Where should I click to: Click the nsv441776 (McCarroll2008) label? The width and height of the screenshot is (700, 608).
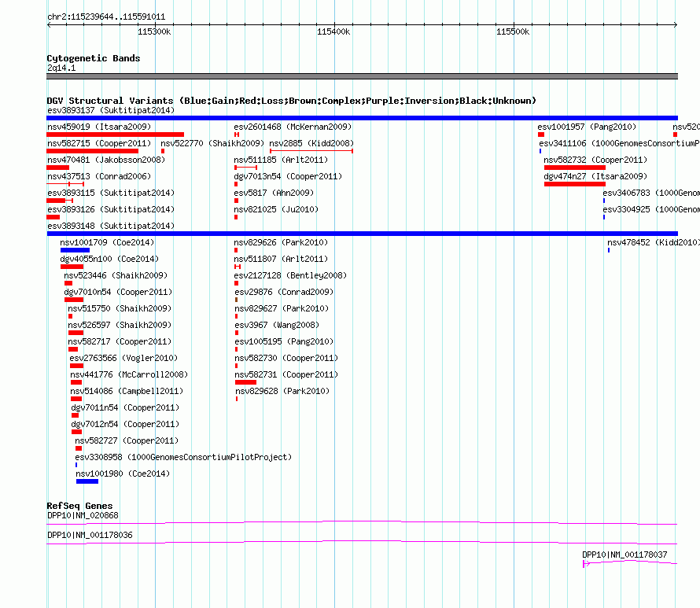click(129, 374)
